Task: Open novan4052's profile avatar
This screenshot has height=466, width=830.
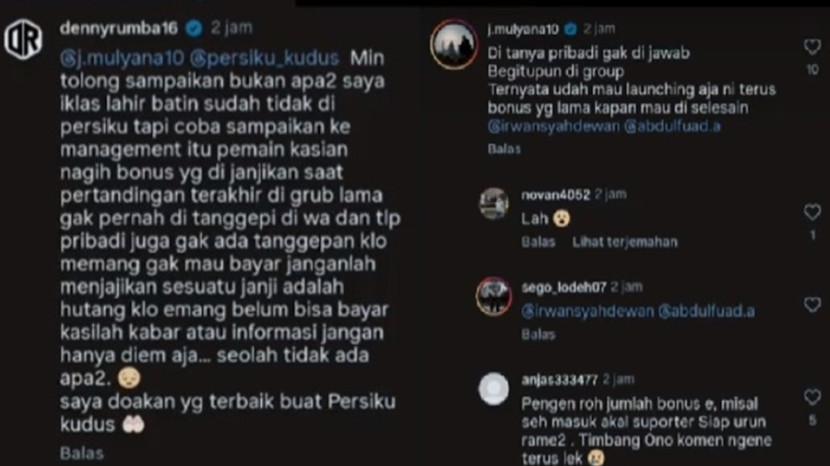Action: click(x=494, y=204)
